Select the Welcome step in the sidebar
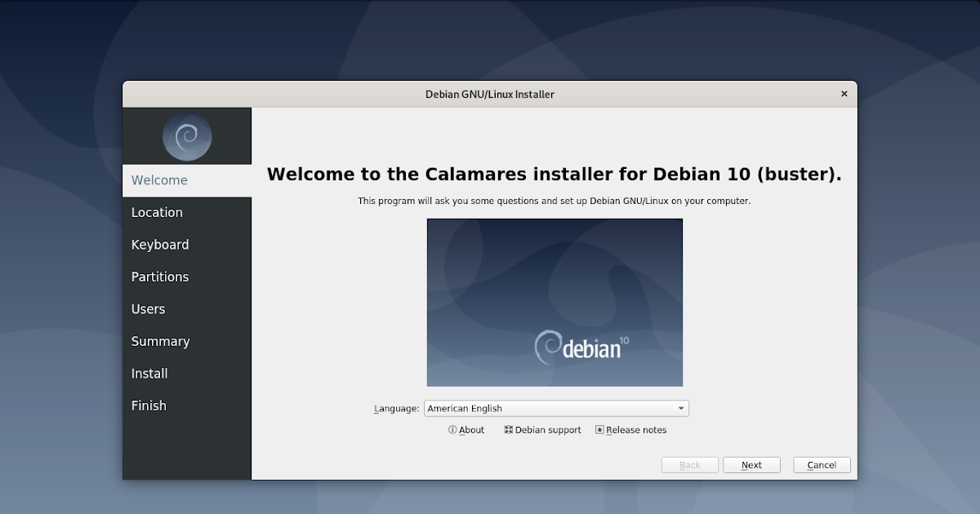Image resolution: width=980 pixels, height=514 pixels. (159, 179)
